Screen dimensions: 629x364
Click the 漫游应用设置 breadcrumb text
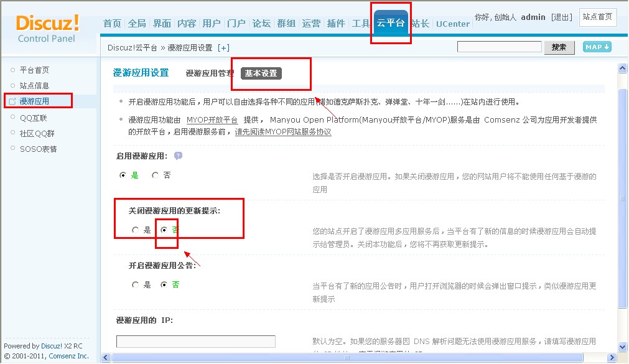click(x=190, y=48)
